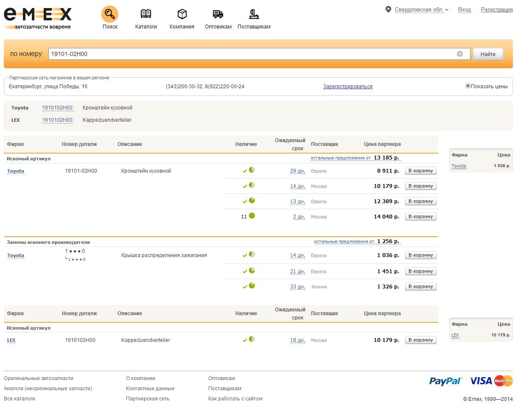This screenshot has height=414, width=532.
Task: Clear the search field with the X icon
Action: pos(459,54)
